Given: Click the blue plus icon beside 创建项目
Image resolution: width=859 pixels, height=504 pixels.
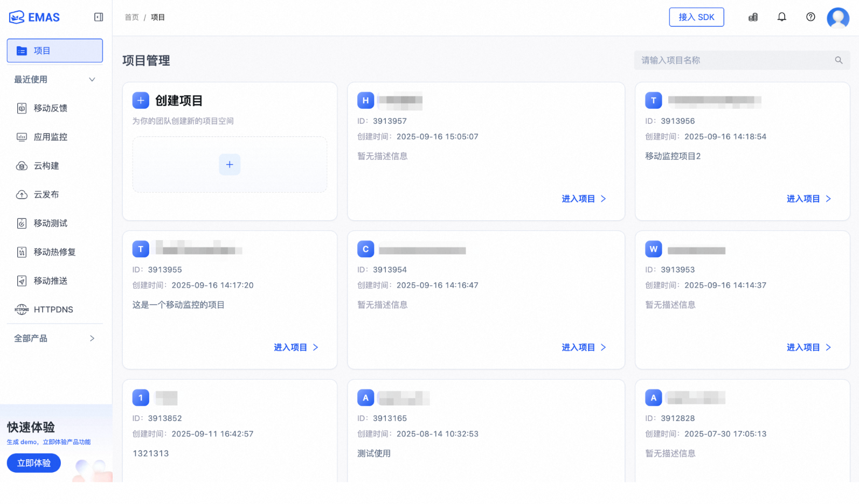Looking at the screenshot, I should point(141,101).
